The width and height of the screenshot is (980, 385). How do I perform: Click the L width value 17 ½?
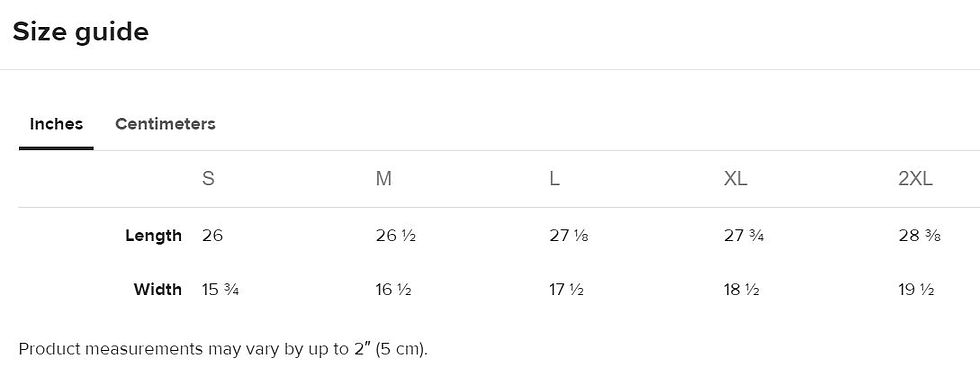point(567,289)
